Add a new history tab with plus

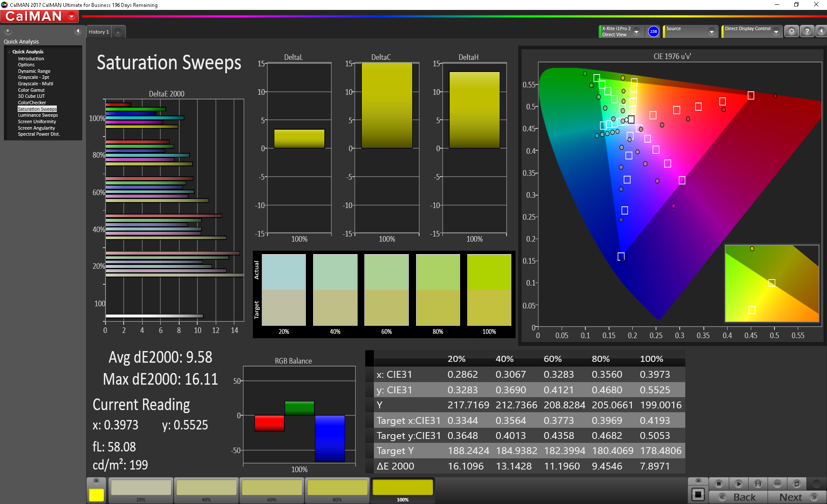coord(118,32)
